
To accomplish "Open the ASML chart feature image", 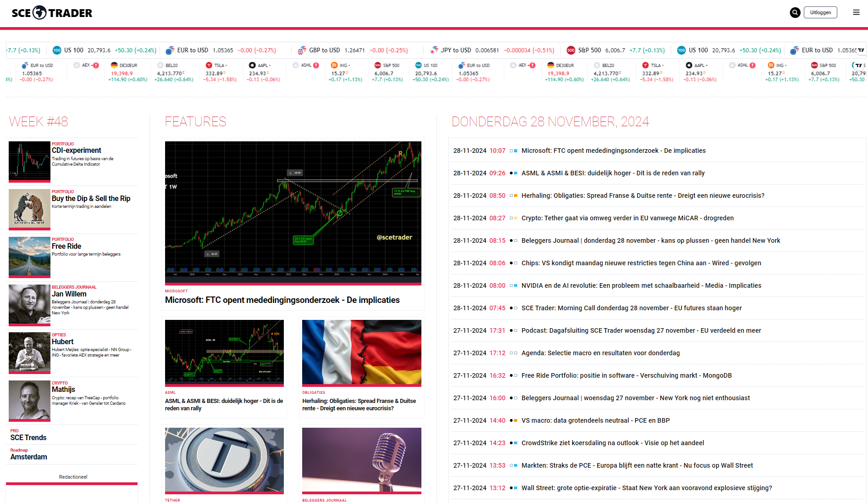I will (x=224, y=353).
